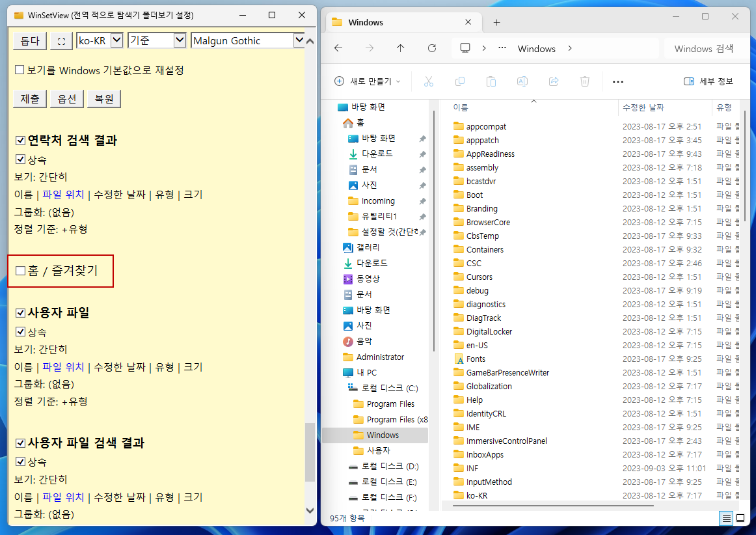Select the ImmersiveControlPanel folder
This screenshot has width=756, height=535.
[x=500, y=441]
